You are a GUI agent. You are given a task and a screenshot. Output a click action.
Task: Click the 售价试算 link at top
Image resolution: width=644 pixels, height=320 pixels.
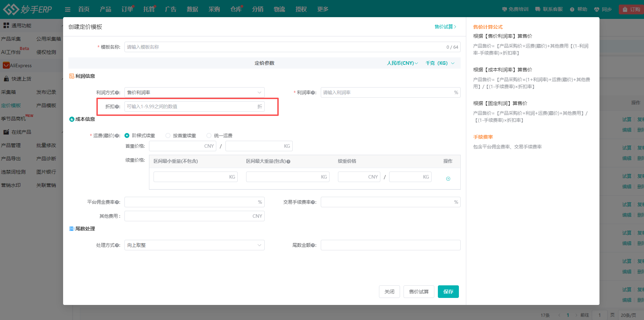[445, 27]
